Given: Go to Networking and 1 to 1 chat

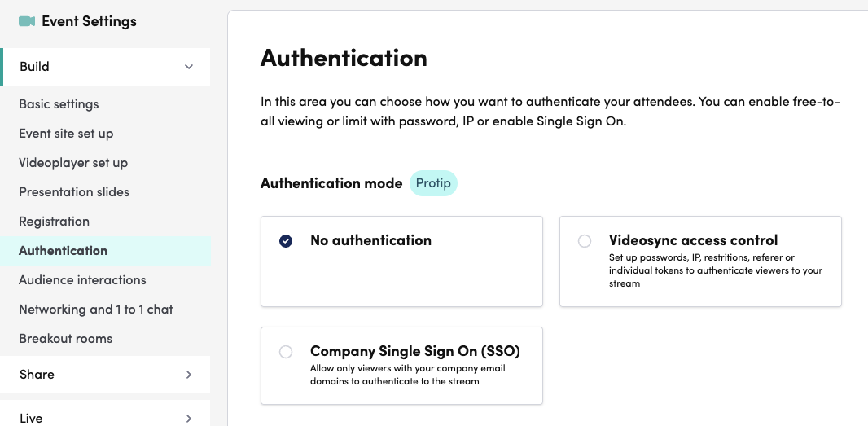Looking at the screenshot, I should 96,310.
